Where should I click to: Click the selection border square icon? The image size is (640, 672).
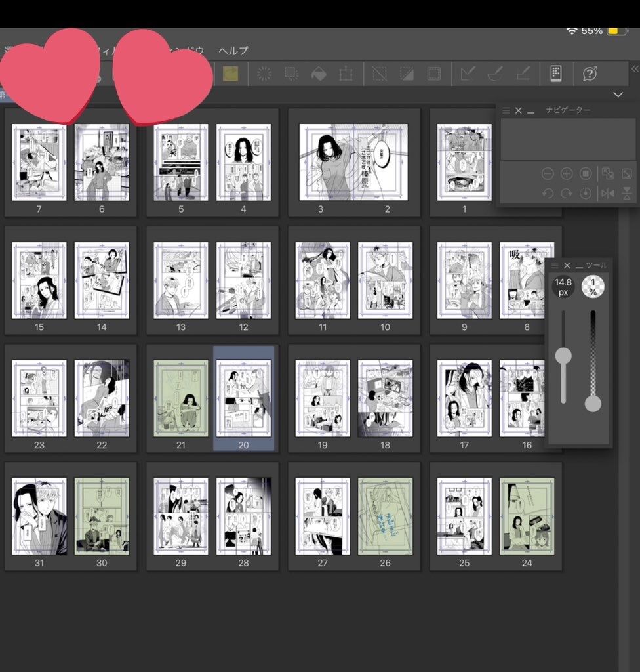coord(434,73)
